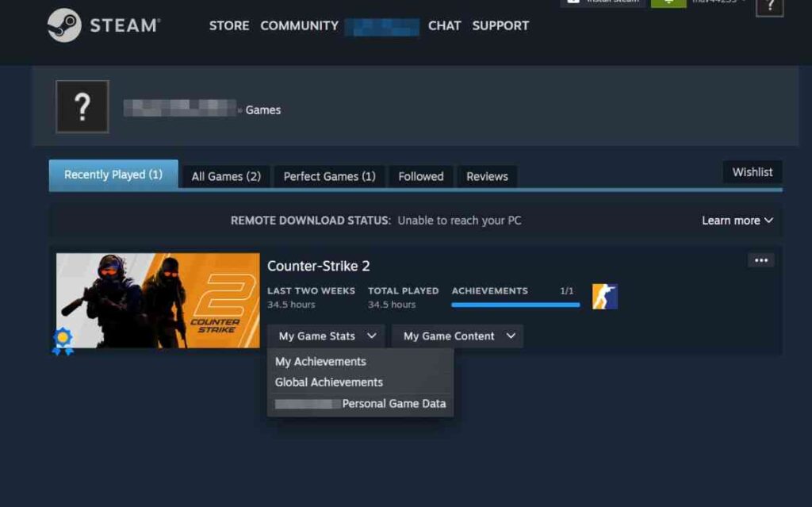Image resolution: width=812 pixels, height=507 pixels.
Task: Click the green notifications button in the header
Action: [x=668, y=2]
